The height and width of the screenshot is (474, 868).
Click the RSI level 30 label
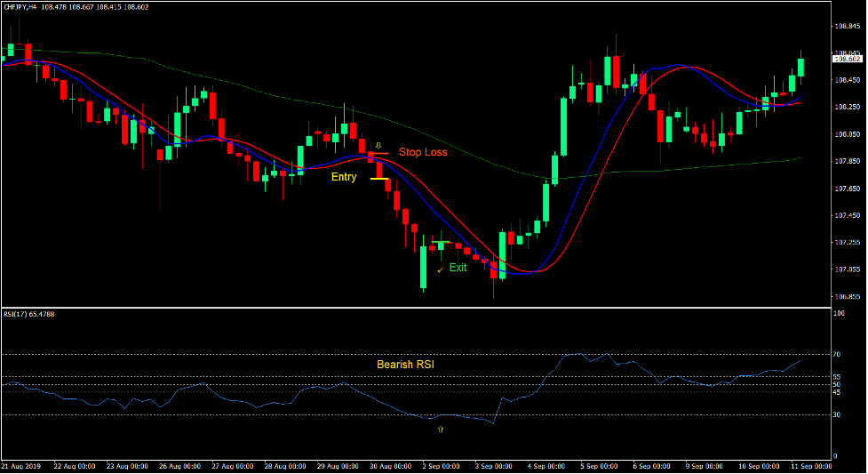pos(836,414)
